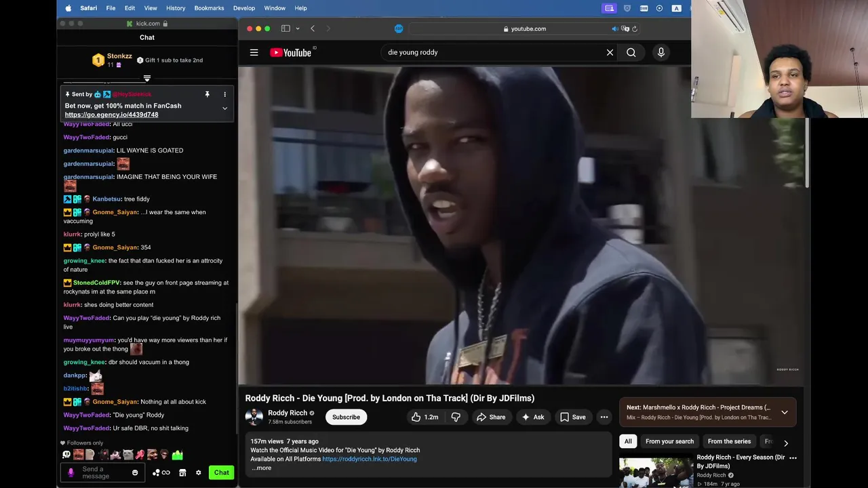
Task: Click the green Chat send button
Action: [x=221, y=472]
